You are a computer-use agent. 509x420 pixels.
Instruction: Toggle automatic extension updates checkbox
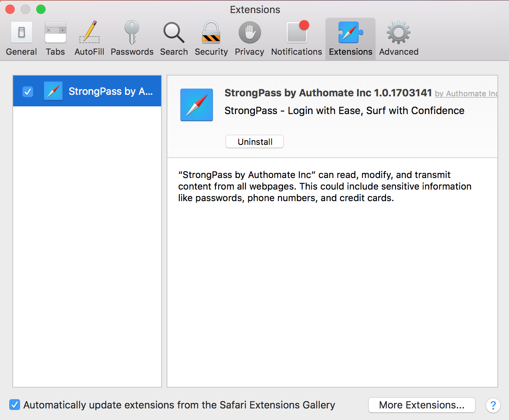15,405
